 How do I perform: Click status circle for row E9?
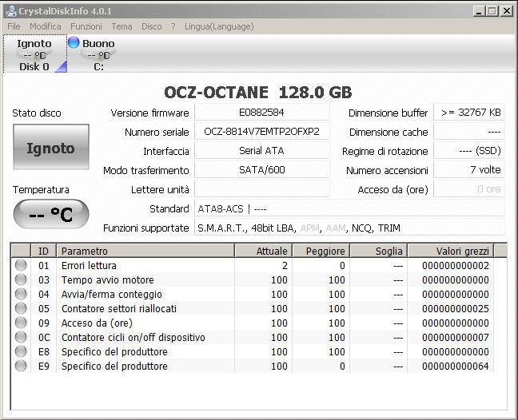point(21,366)
